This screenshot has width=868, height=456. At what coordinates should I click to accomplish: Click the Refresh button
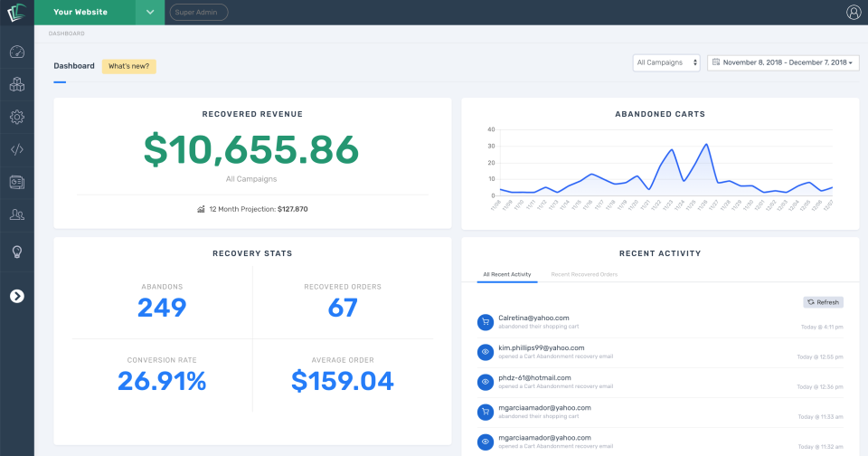coord(823,302)
